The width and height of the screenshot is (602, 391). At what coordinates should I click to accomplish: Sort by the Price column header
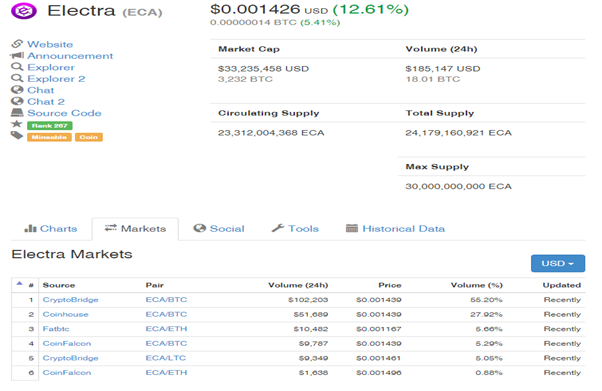tap(390, 285)
